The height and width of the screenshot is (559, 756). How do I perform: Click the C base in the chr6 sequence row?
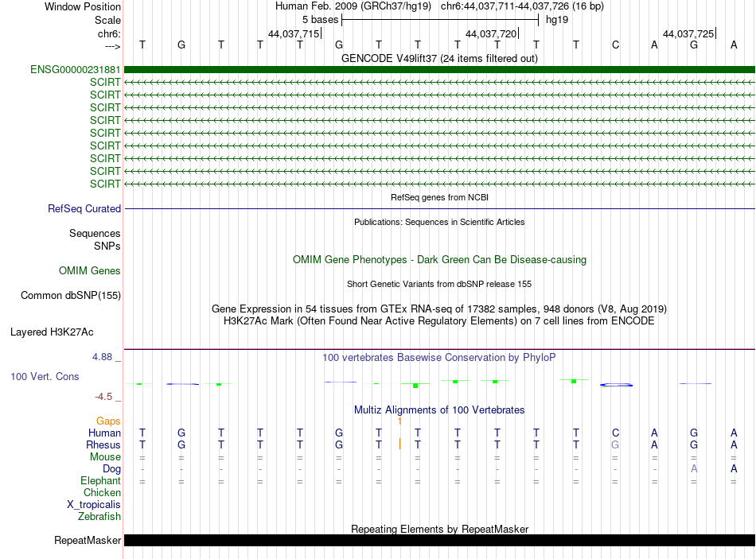(615, 45)
